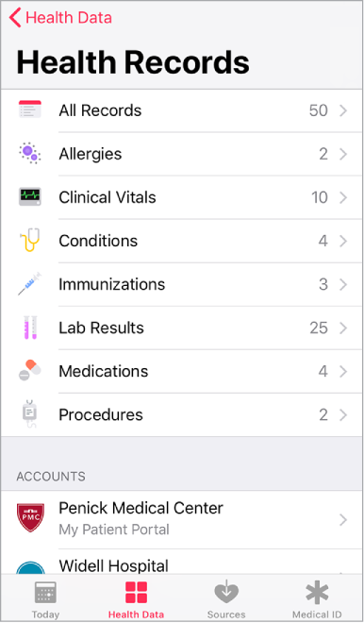Expand the Lab Results chevron arrow
Image resolution: width=364 pixels, height=623 pixels.
(343, 328)
